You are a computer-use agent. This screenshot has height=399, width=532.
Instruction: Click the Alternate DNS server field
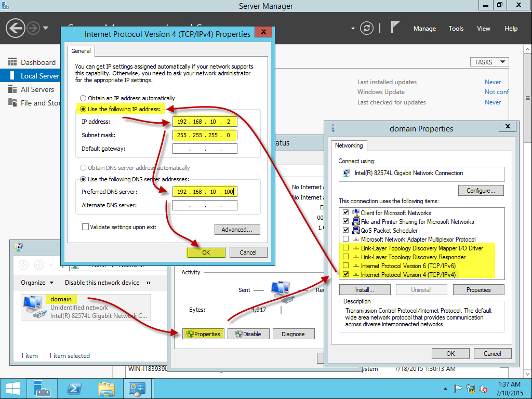(205, 205)
